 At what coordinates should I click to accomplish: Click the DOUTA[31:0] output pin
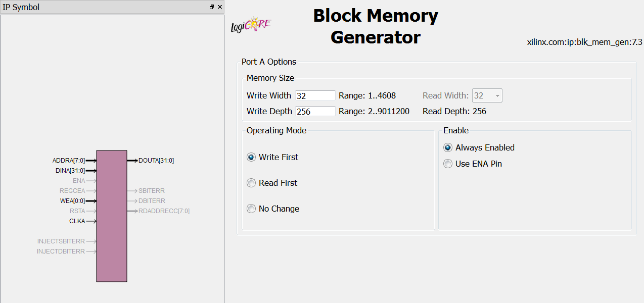pyautogui.click(x=151, y=161)
